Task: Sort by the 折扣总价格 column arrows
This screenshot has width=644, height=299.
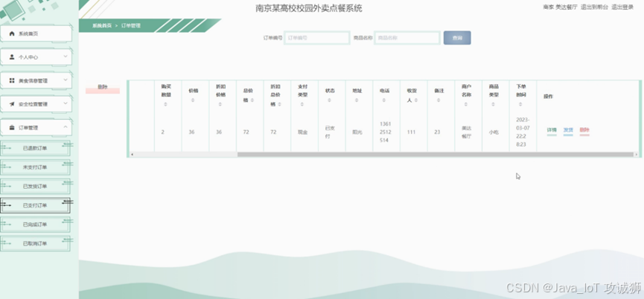Action: click(279, 104)
